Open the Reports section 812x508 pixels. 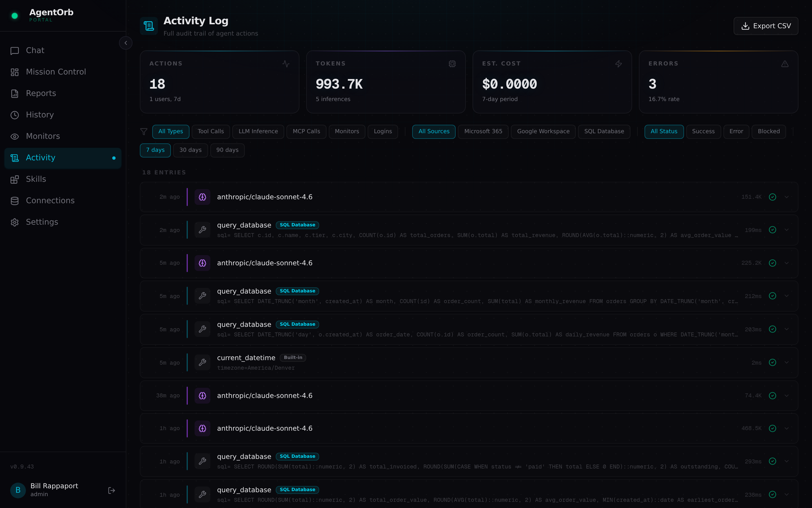pos(63,93)
